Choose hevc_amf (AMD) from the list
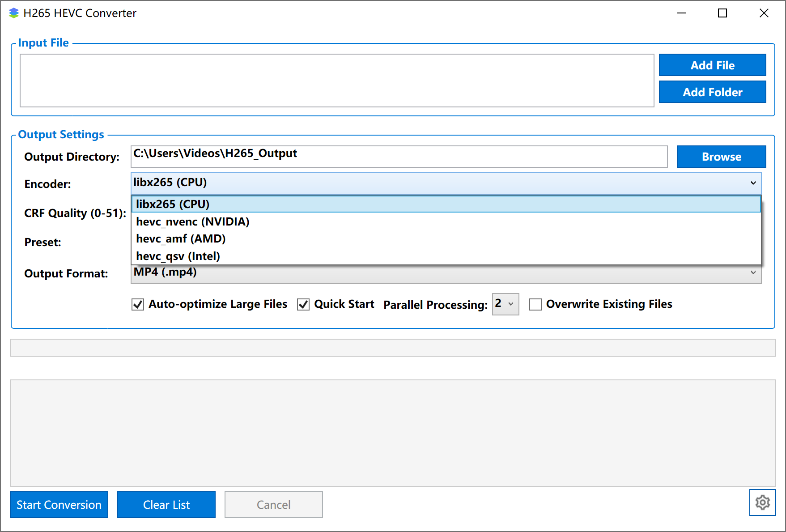The image size is (786, 532). [x=181, y=239]
